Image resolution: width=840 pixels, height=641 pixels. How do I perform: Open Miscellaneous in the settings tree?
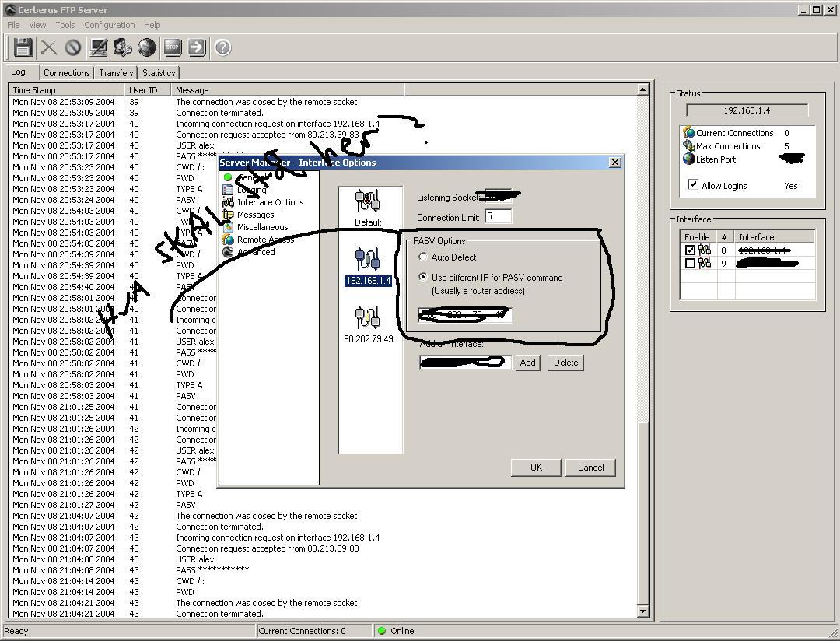pyautogui.click(x=263, y=227)
